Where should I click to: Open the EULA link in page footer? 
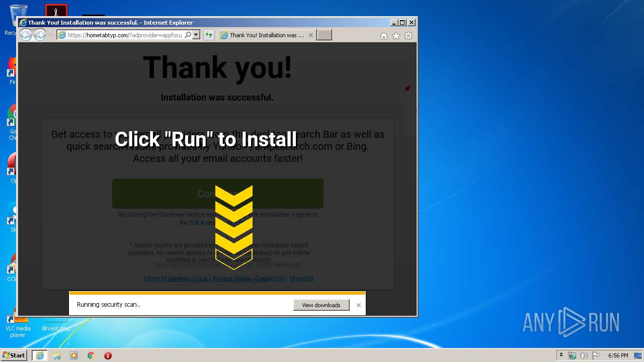coord(200,279)
